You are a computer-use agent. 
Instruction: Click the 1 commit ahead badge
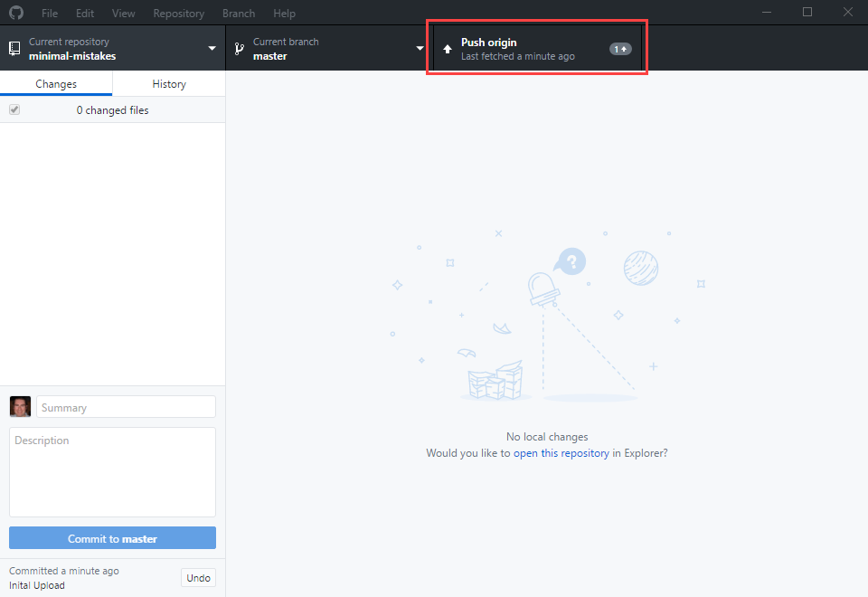click(620, 49)
